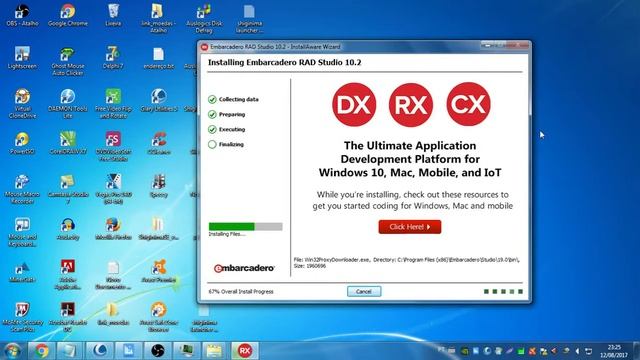640x360 pixels.
Task: Click the RX red circle logo
Action: click(x=411, y=105)
